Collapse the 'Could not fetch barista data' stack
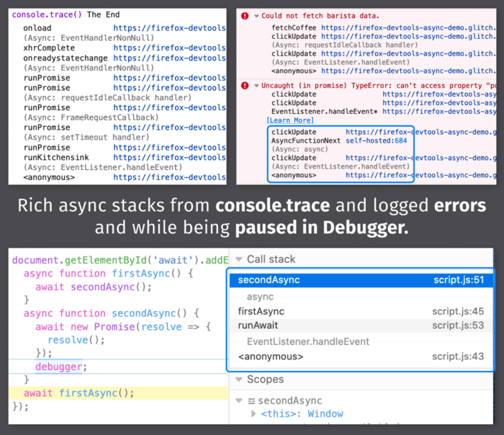504x435 pixels. click(x=256, y=16)
